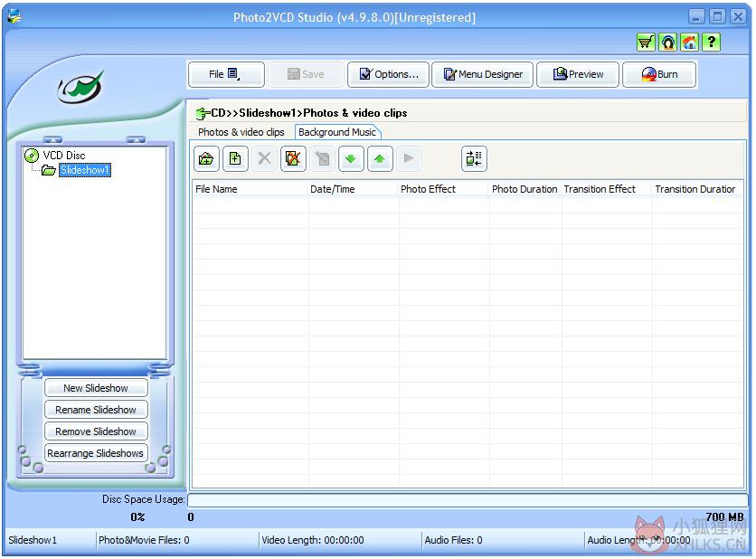Screen dimensions: 756x559
Task: Sort by Date/Time column header
Action: [x=353, y=189]
